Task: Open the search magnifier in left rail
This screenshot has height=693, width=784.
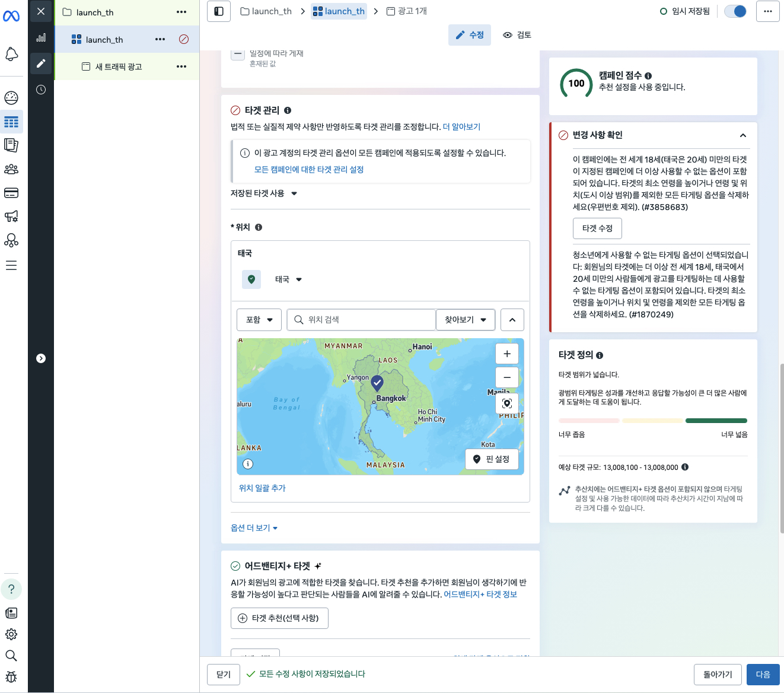Action: pos(11,656)
